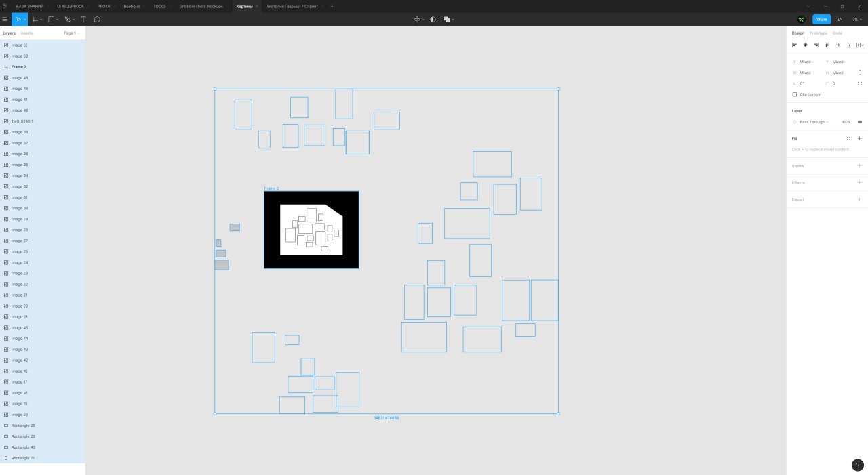Select the Move tool

18,19
